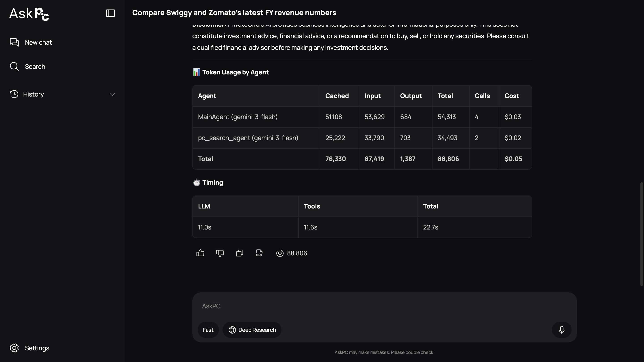Click the Search magnifier icon
Screen dimensions: 644x362
click(x=14, y=66)
